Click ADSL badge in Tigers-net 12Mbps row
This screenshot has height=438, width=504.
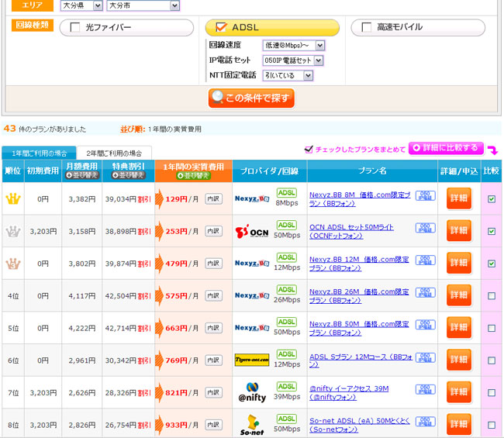click(287, 354)
